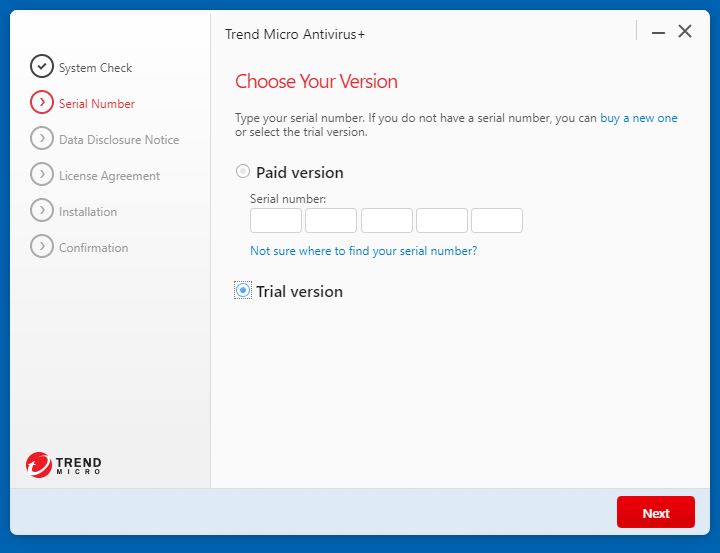Click the 'Paid version' label text
Viewport: 720px width, 553px height.
pos(300,173)
